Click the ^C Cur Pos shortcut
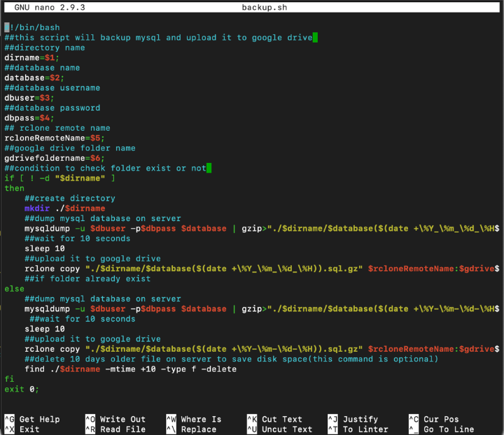 tap(434, 419)
